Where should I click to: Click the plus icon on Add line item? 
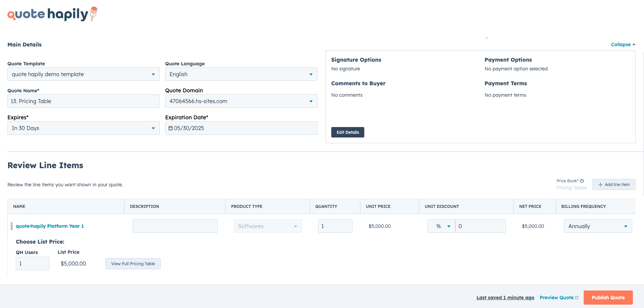tap(600, 185)
